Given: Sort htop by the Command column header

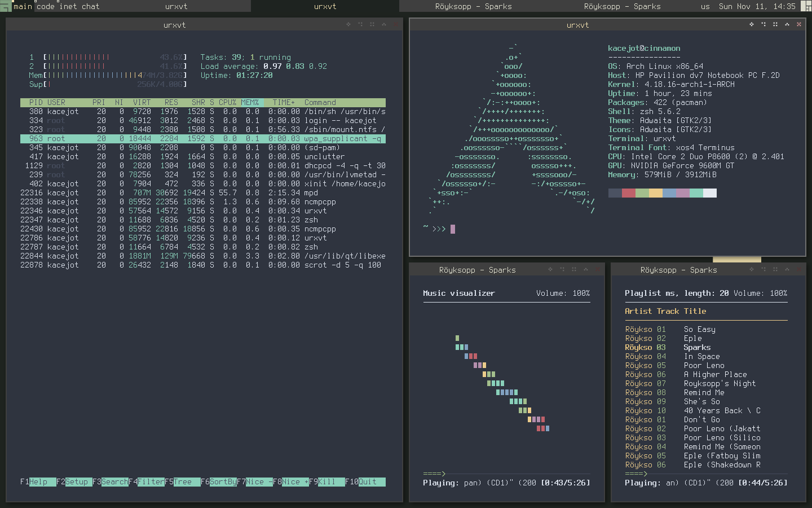Looking at the screenshot, I should click(320, 102).
